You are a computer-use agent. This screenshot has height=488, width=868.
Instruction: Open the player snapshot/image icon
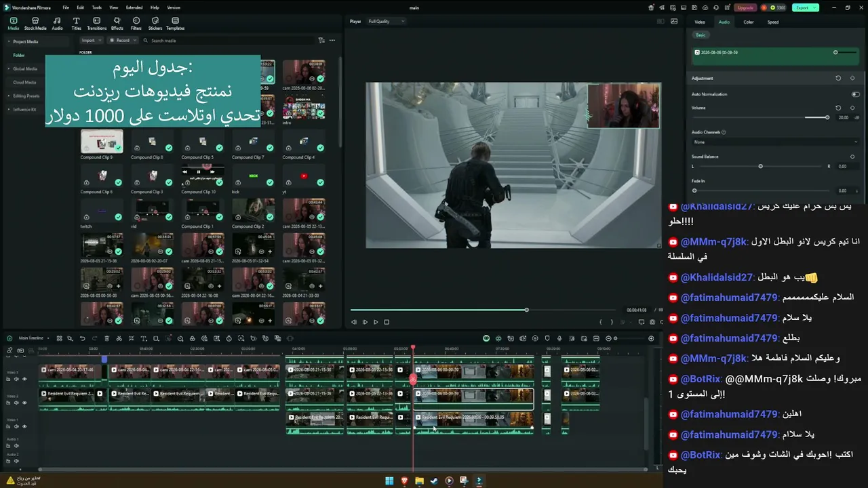pos(674,21)
